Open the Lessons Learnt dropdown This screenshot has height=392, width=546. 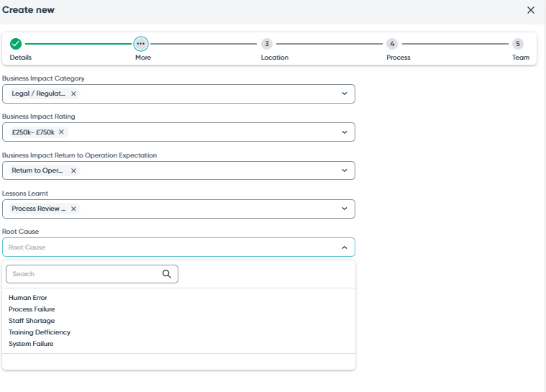344,209
